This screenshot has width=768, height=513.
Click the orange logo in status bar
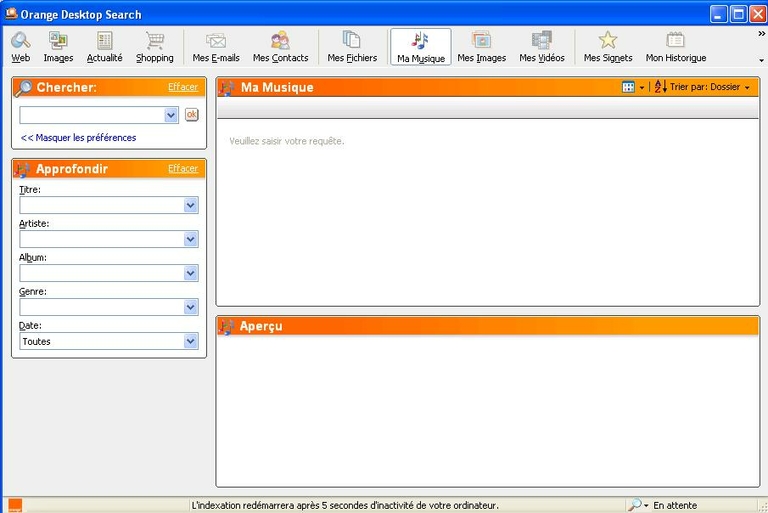(15, 505)
